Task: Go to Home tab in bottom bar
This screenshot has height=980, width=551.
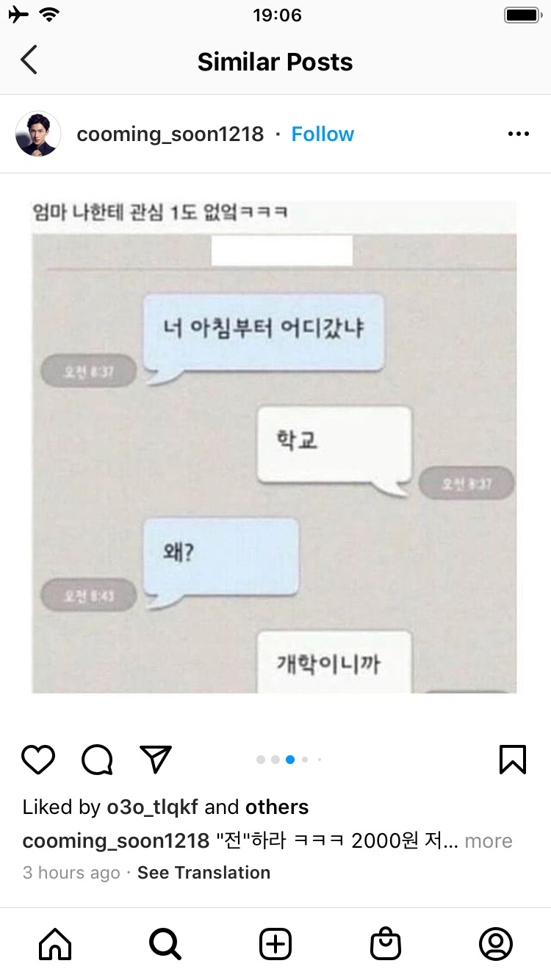Action: click(x=55, y=944)
